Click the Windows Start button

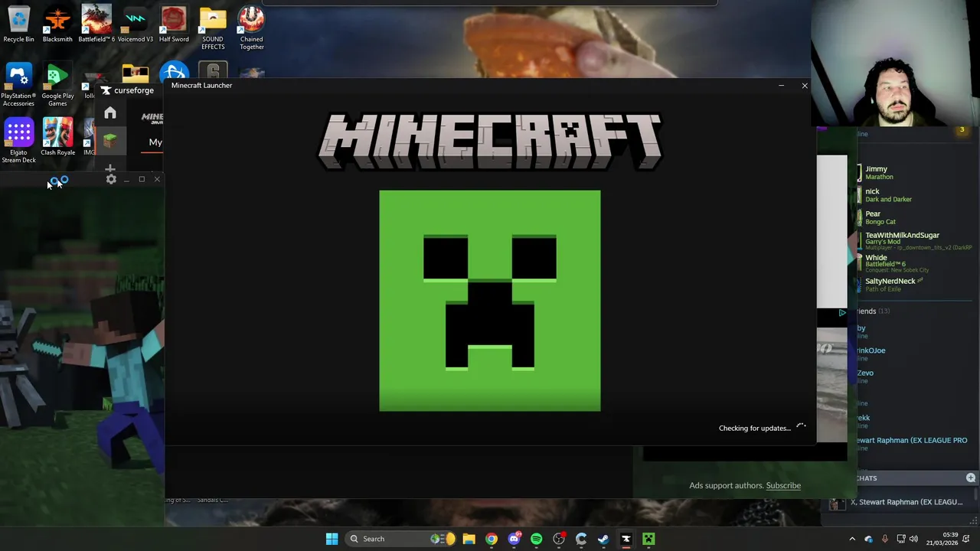pyautogui.click(x=332, y=539)
